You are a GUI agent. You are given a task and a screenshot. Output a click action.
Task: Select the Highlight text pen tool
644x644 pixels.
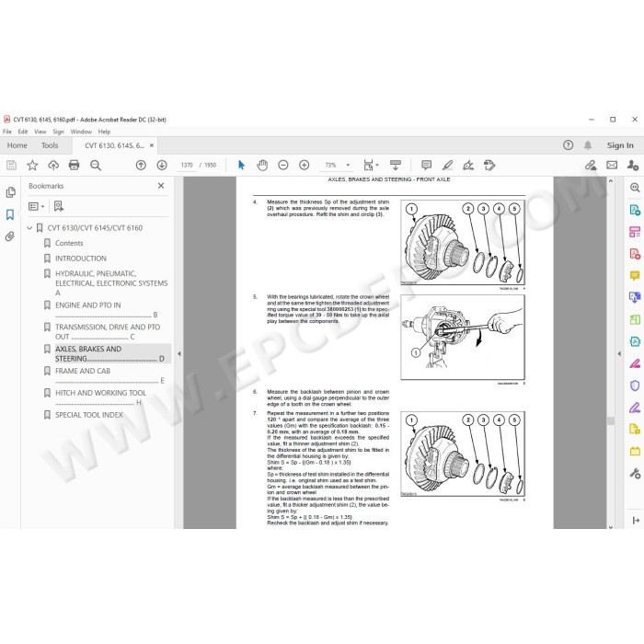coord(447,165)
